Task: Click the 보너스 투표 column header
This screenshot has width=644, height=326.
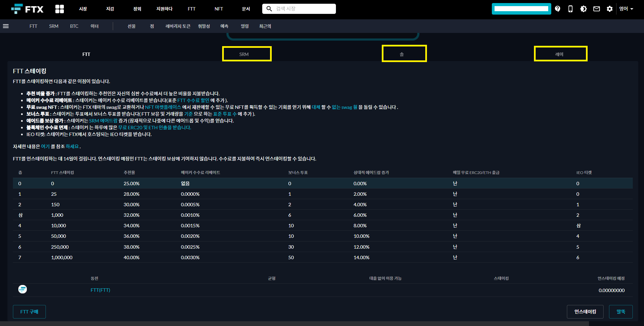Action: pos(298,173)
